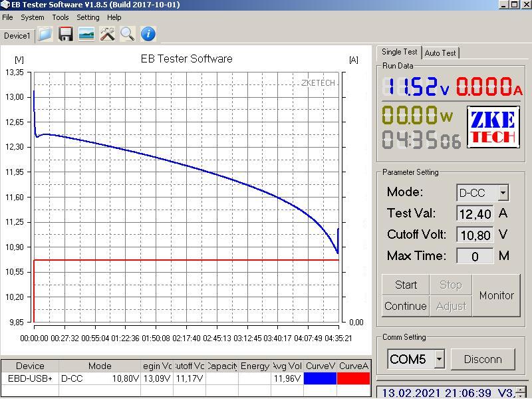Open the System menu

[33, 17]
